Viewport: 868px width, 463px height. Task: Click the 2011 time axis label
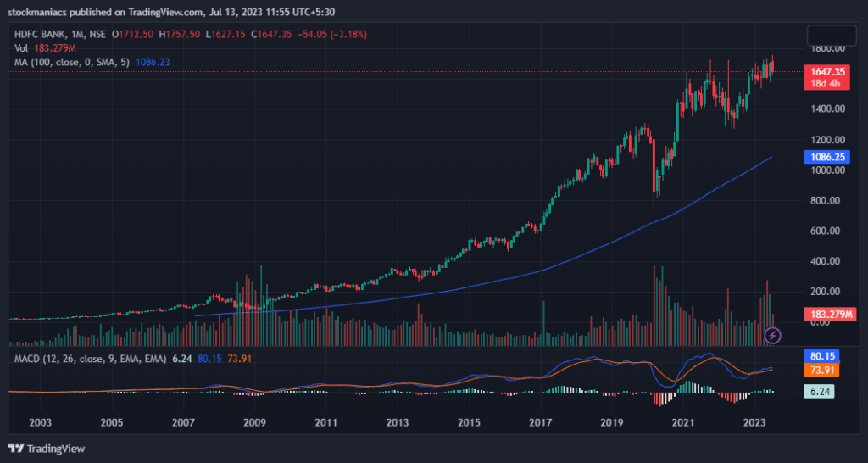pyautogui.click(x=326, y=422)
